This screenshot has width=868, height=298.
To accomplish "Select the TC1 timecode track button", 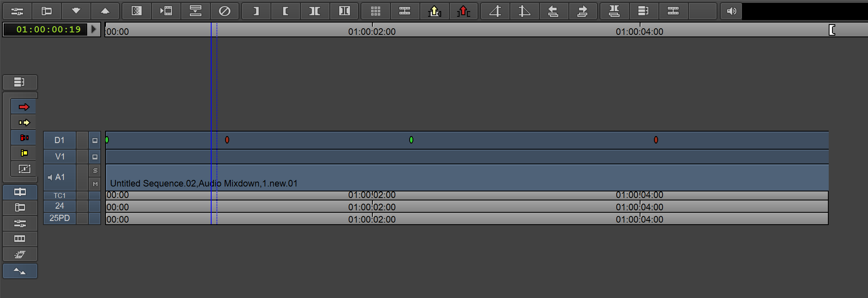I will [60, 196].
